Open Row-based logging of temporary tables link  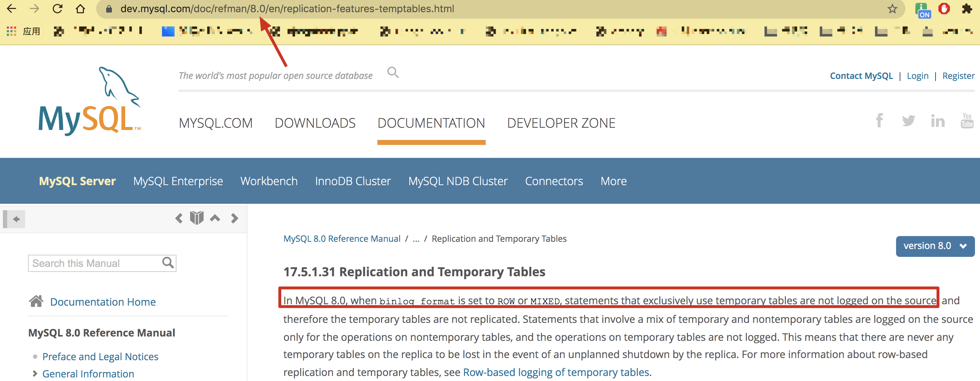pos(556,372)
